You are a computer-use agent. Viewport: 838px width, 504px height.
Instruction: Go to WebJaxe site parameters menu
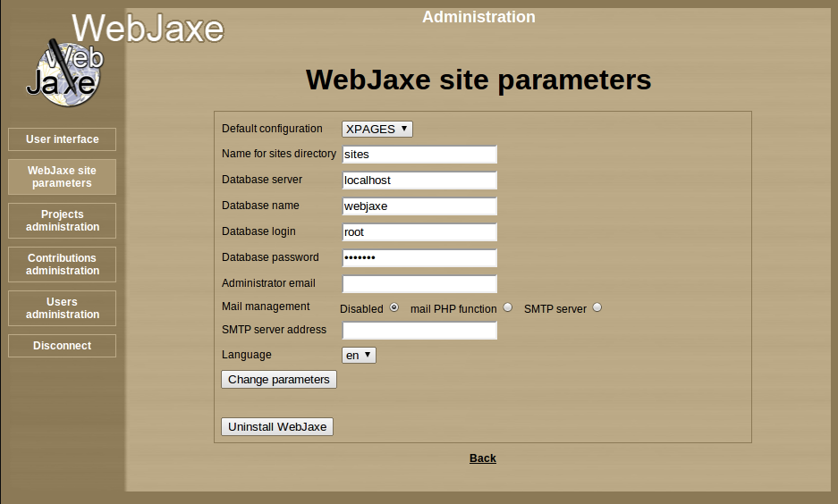[62, 177]
